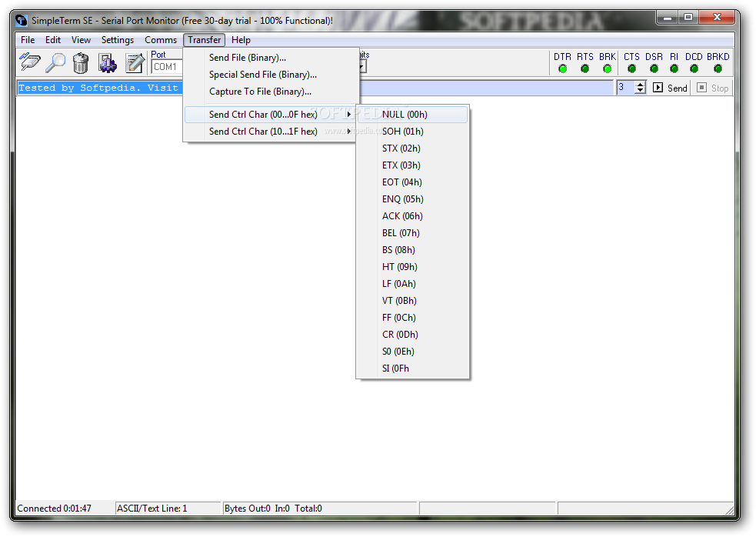Send the ACK (06h) control character
The height and width of the screenshot is (537, 756).
point(413,215)
